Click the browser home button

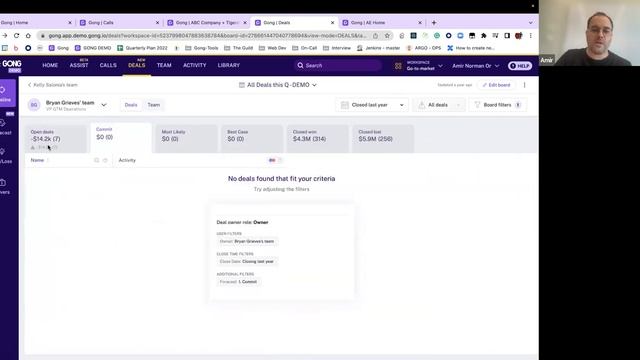pyautogui.click(x=28, y=36)
